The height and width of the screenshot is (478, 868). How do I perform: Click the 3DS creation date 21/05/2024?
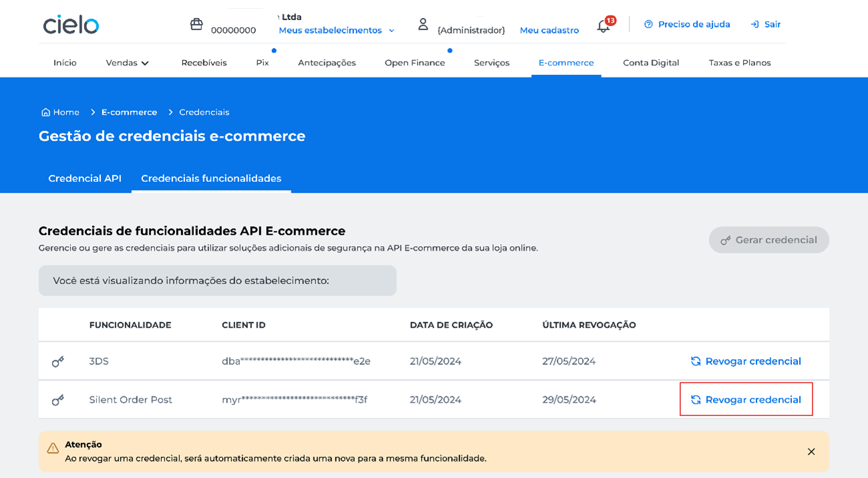click(x=436, y=362)
